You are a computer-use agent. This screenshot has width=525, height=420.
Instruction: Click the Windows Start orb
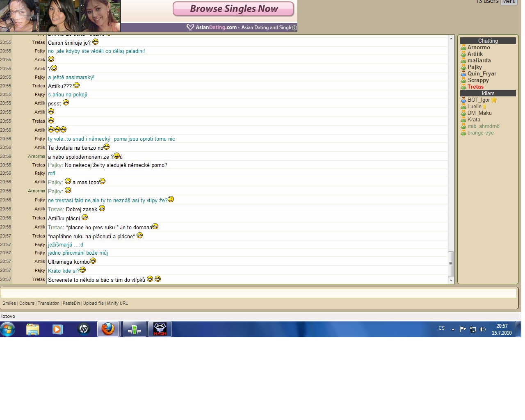8,329
